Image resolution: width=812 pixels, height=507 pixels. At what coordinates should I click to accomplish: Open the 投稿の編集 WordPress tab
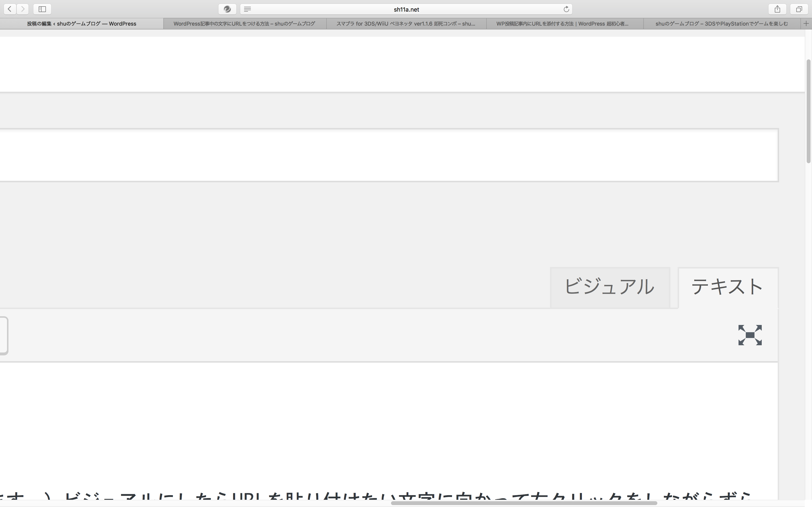81,23
